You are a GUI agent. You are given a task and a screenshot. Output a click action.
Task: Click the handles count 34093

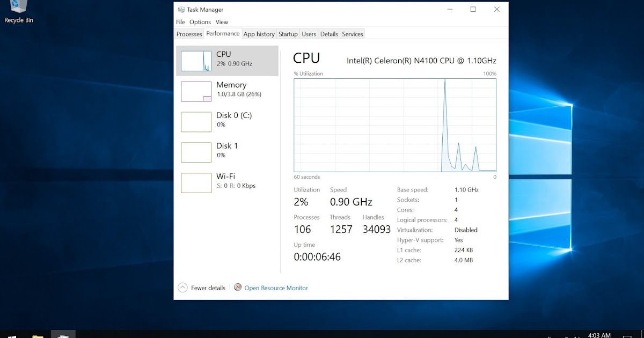377,230
